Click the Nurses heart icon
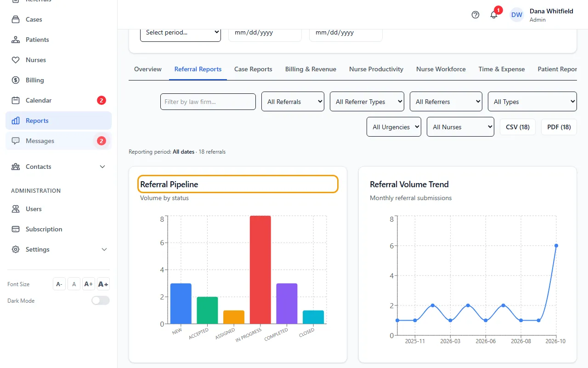The image size is (588, 368). [x=16, y=60]
